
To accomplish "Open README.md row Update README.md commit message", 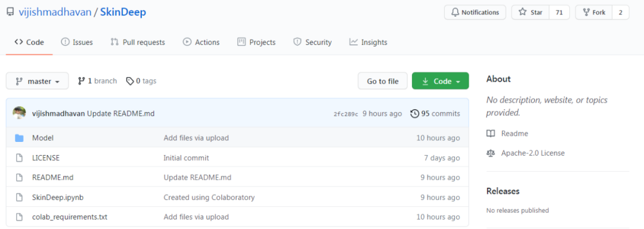I will point(197,177).
